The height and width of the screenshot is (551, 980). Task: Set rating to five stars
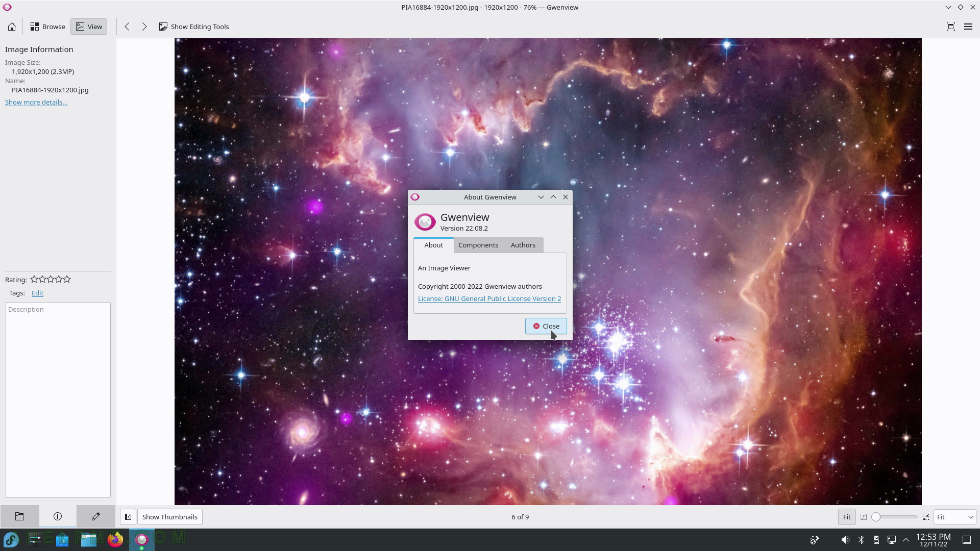click(67, 279)
